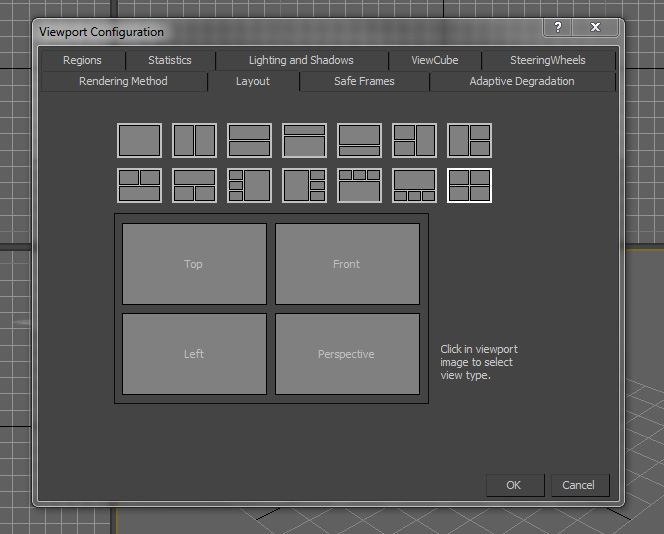Screen dimensions: 664x534
Task: Close the Viewport Configuration dialog
Action: (595, 28)
